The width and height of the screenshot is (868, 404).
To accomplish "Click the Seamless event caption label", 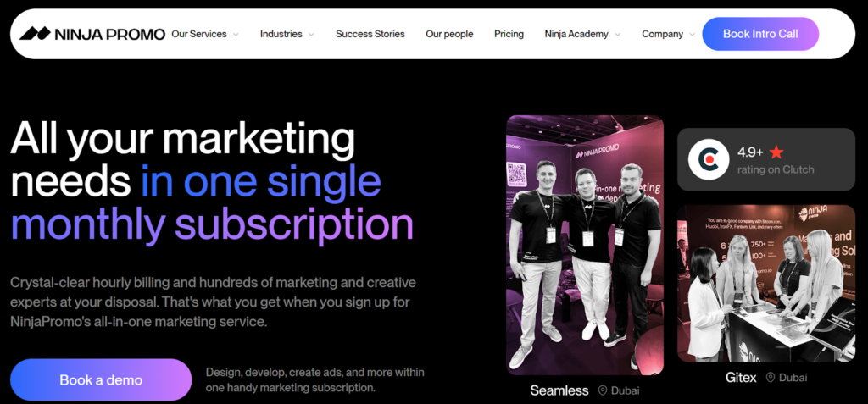I will pos(559,390).
